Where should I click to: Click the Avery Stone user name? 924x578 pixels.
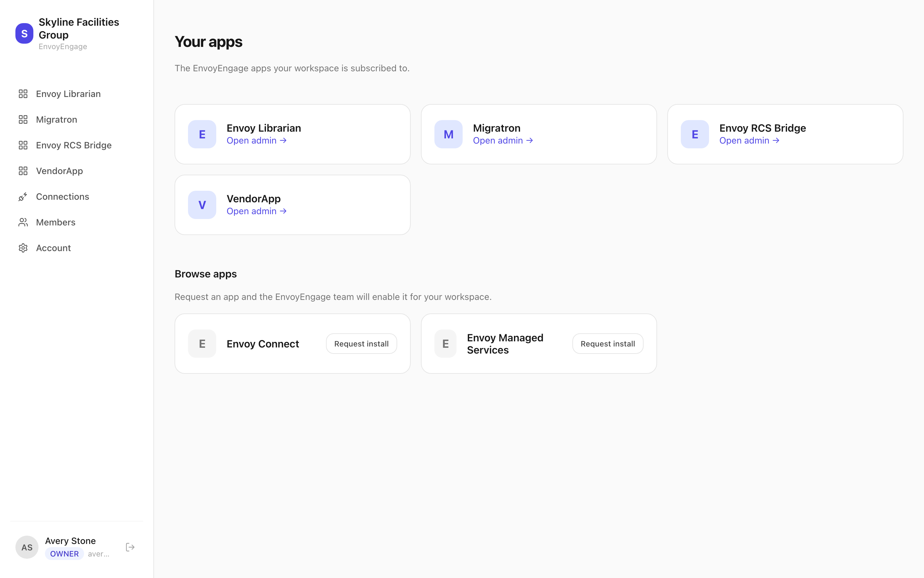tap(70, 540)
